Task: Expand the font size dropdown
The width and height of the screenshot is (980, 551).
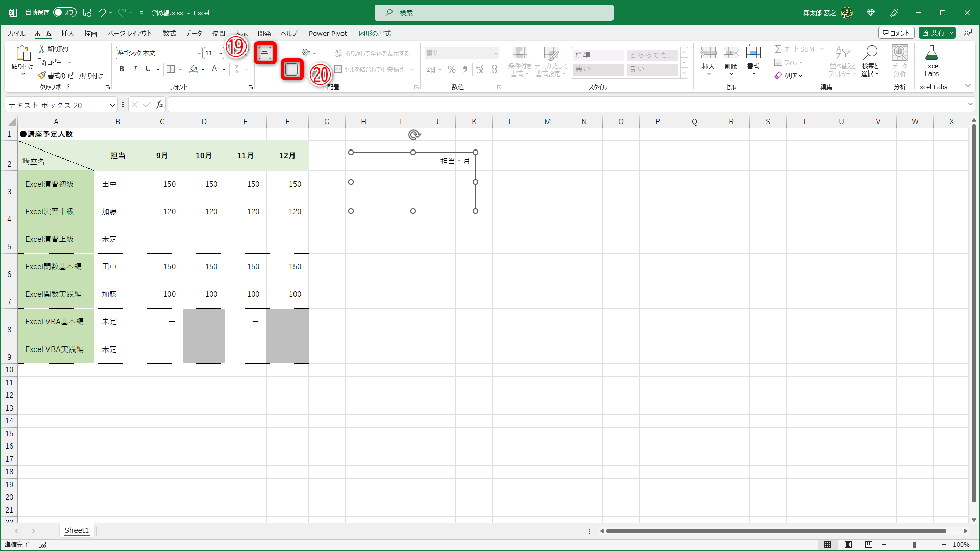Action: [x=220, y=53]
